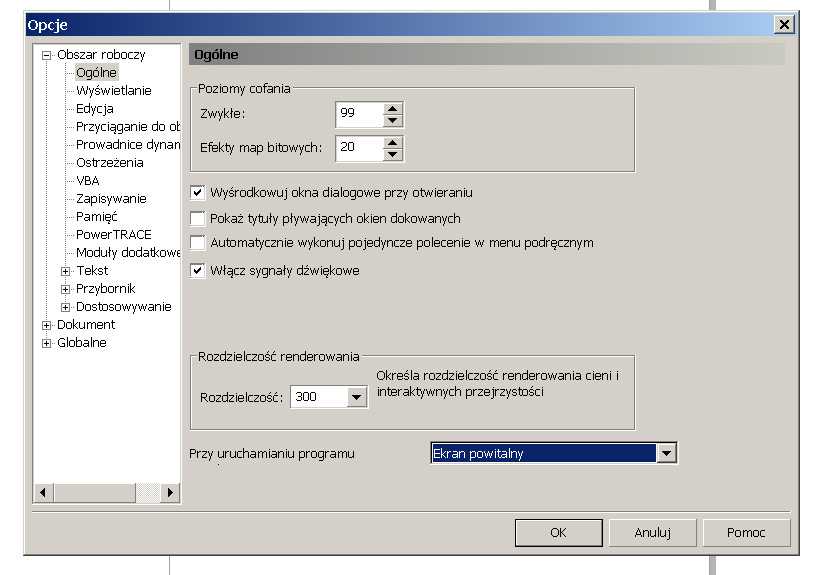Viewport: 833px width, 575px height.
Task: Open the Rozdzielczość dropdown list
Action: pos(357,397)
